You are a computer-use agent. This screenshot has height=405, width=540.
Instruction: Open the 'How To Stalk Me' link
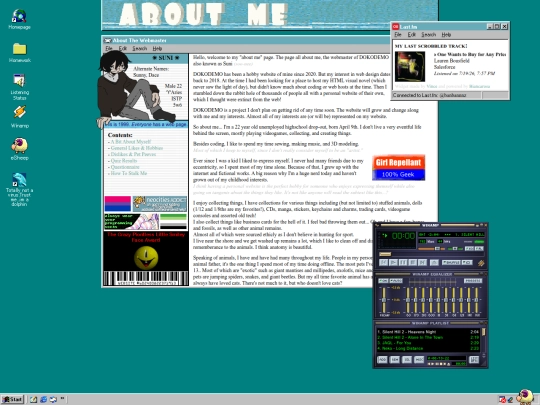129,173
